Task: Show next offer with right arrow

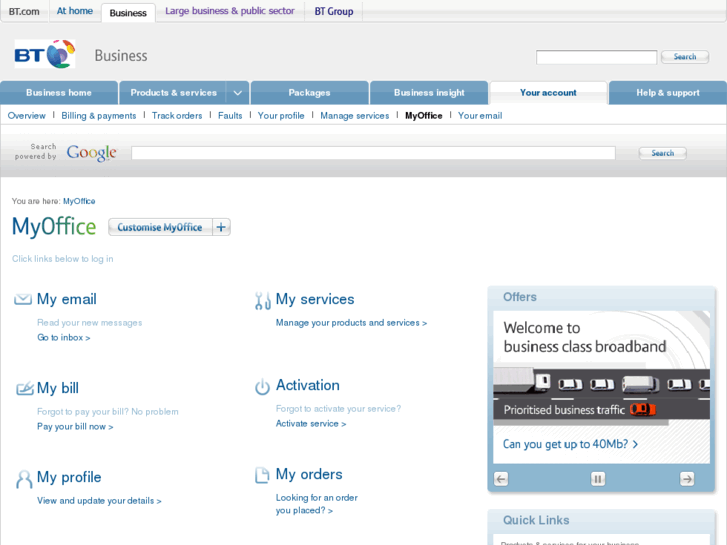Action: [x=687, y=479]
